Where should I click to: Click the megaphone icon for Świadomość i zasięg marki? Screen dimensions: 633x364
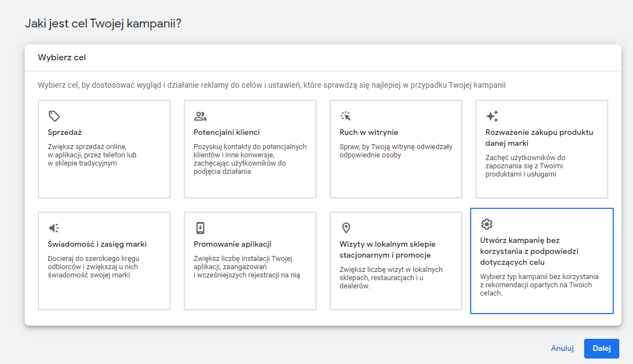pos(54,228)
